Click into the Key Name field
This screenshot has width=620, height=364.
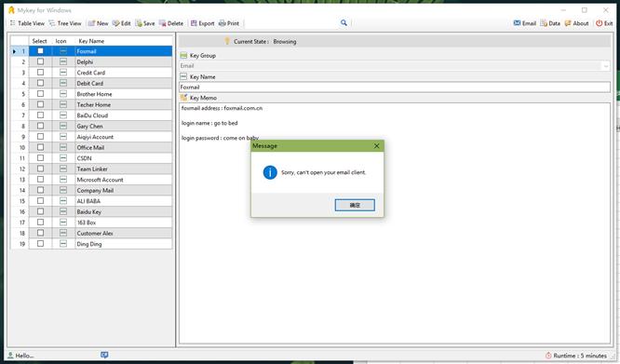(x=394, y=87)
